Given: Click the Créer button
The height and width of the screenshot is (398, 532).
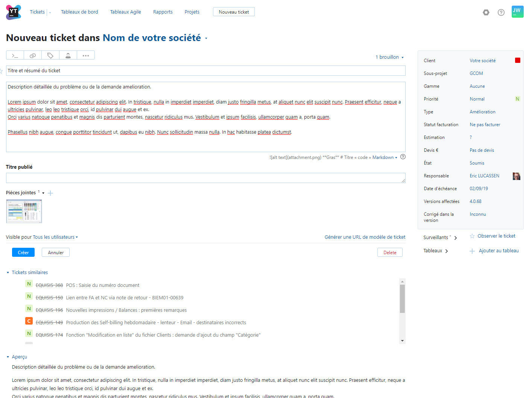Looking at the screenshot, I should 23,253.
